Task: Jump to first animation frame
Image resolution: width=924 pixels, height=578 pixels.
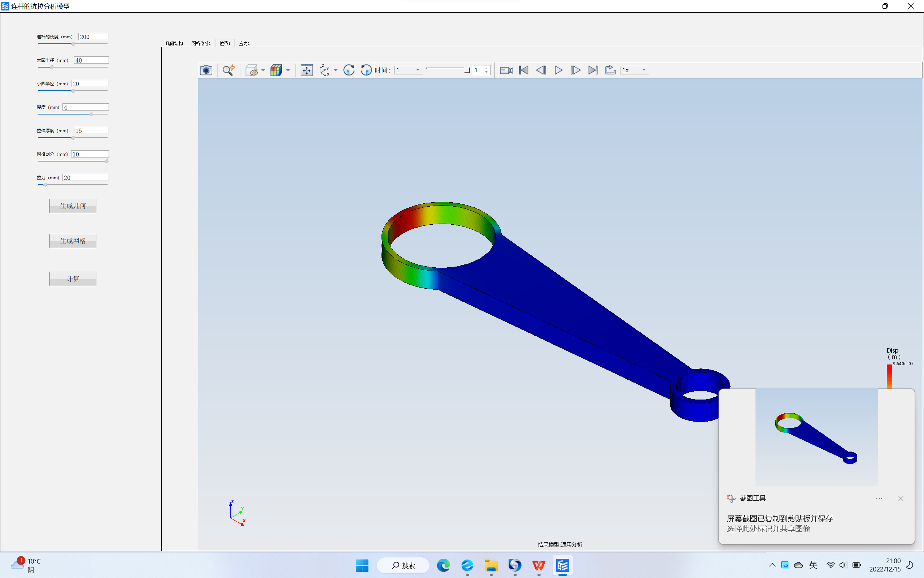Action: [524, 70]
